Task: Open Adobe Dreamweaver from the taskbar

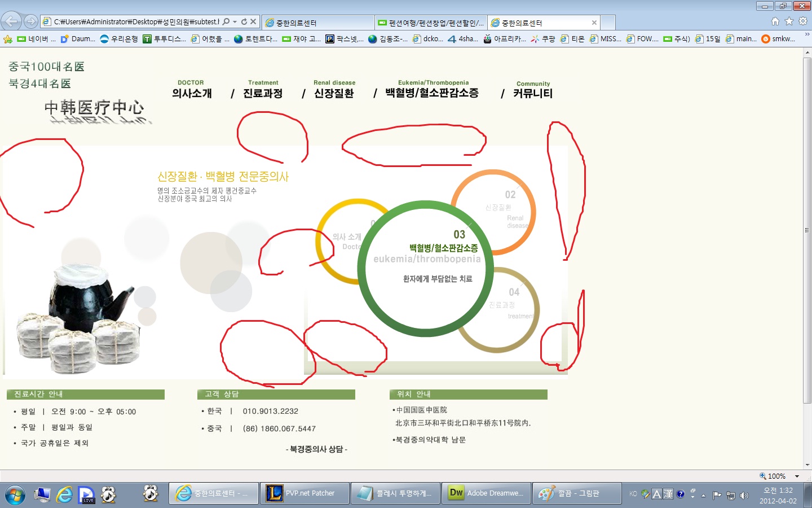Action: (x=486, y=493)
